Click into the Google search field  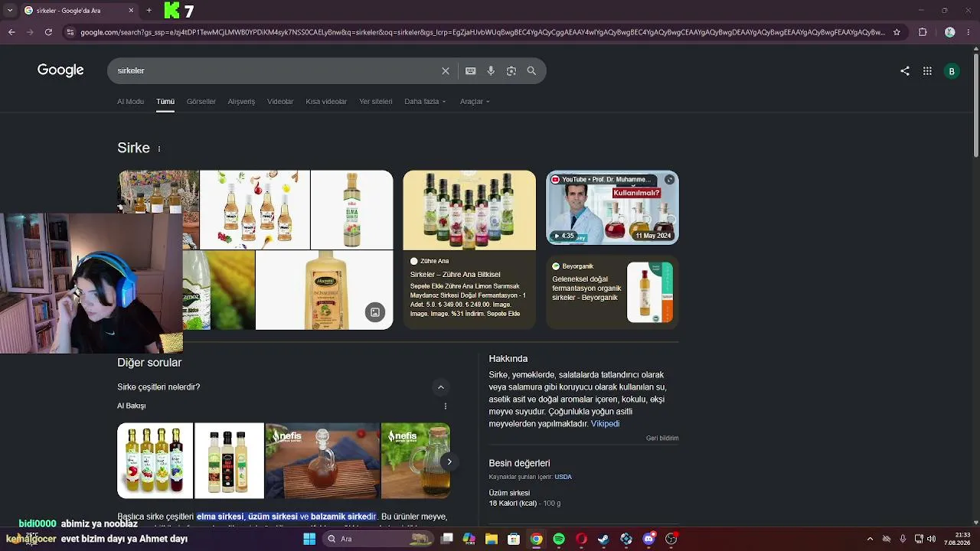point(276,71)
